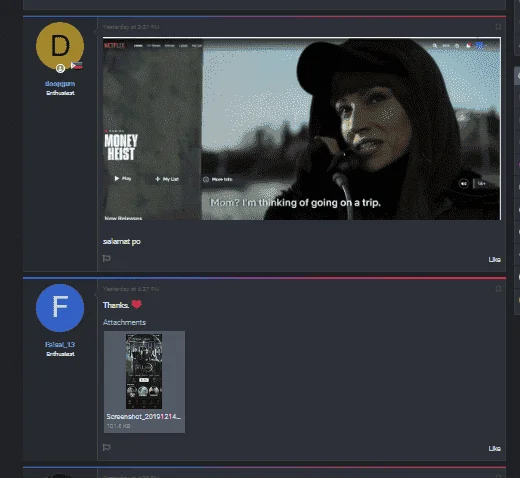The width and height of the screenshot is (520, 478).
Task: Bookmark doopgum's post
Action: [x=498, y=27]
